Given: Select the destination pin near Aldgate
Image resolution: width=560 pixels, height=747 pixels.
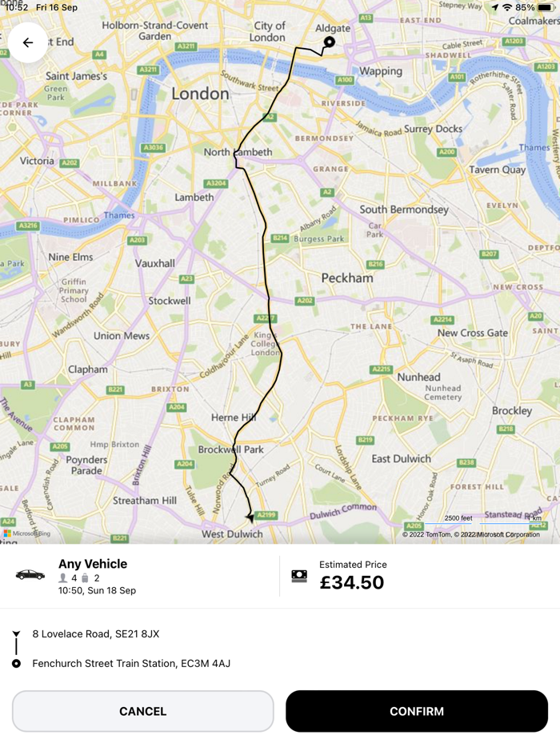Looking at the screenshot, I should tap(329, 42).
